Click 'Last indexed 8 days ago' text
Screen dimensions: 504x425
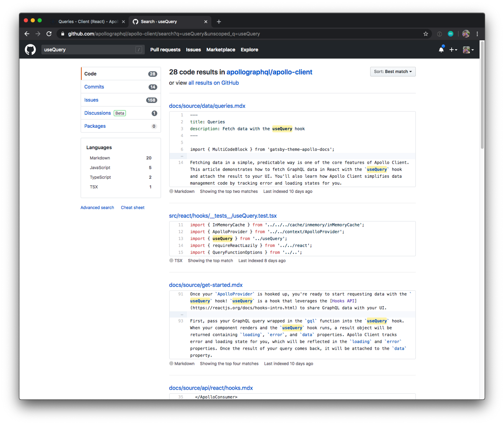point(262,261)
